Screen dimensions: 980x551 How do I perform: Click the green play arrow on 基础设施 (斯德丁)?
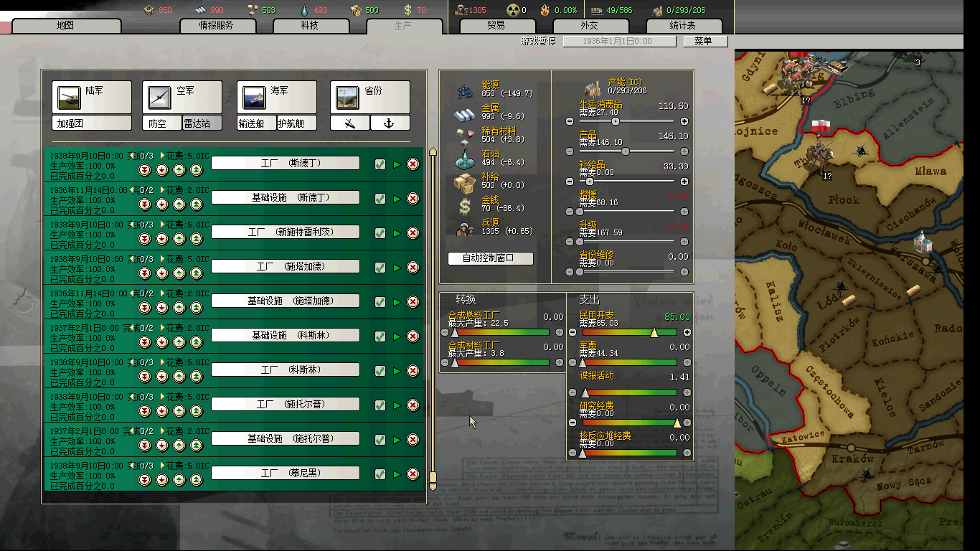coord(397,199)
